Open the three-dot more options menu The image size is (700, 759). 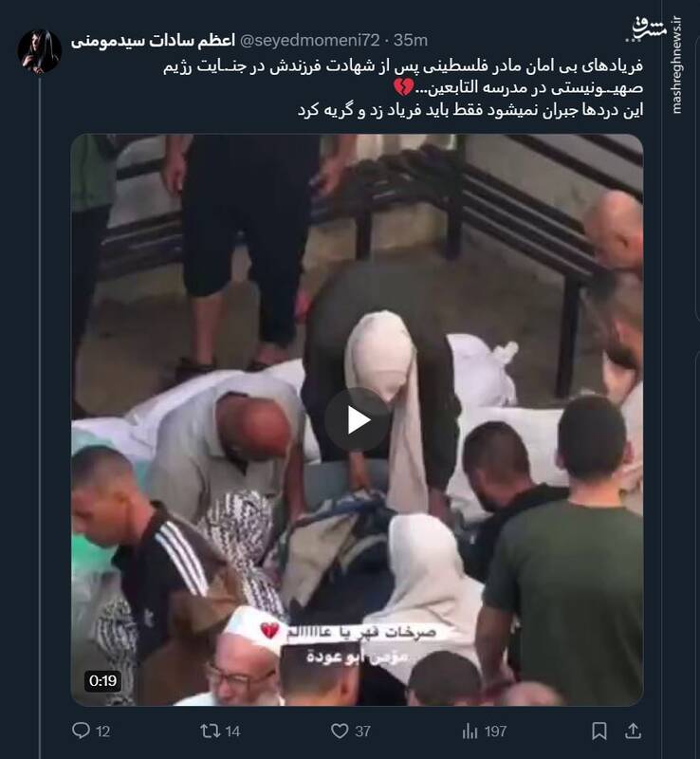click(x=633, y=40)
